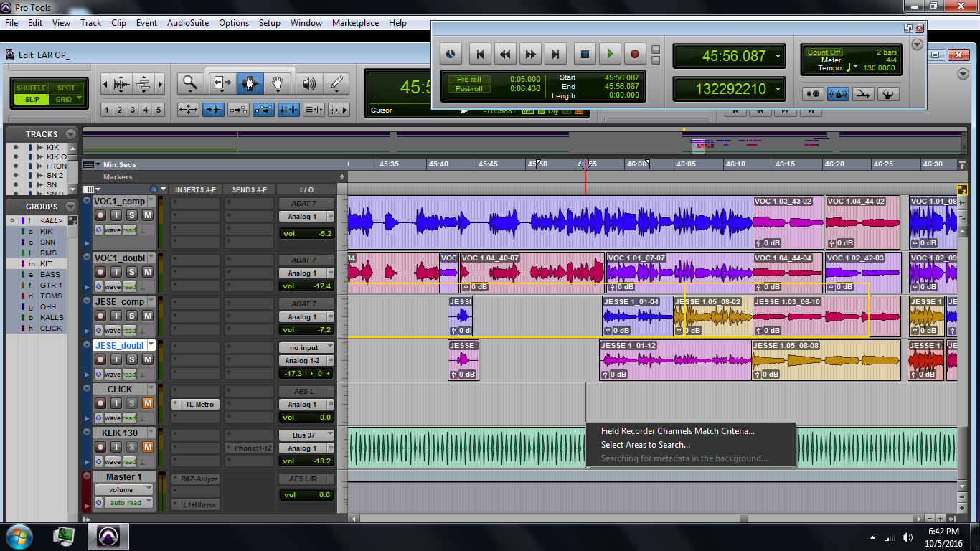Open Pro Tools from Windows taskbar
This screenshot has height=551, width=980.
[108, 536]
